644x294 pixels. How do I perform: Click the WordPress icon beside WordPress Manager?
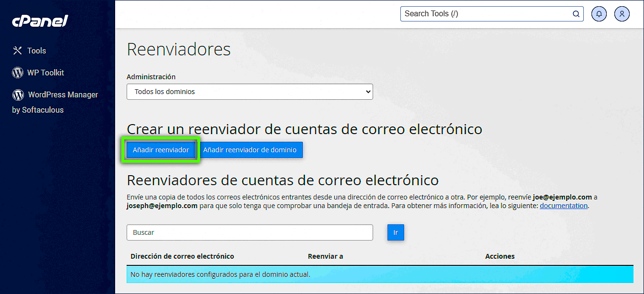(x=18, y=95)
